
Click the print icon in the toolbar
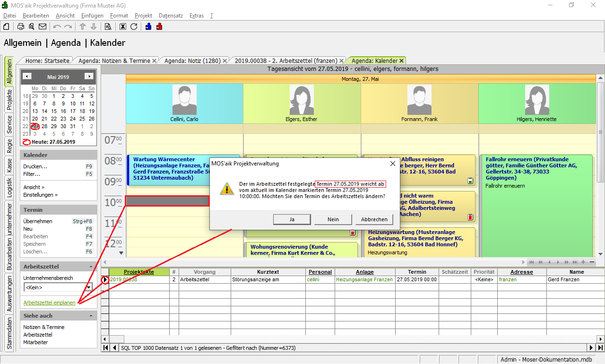tap(21, 26)
